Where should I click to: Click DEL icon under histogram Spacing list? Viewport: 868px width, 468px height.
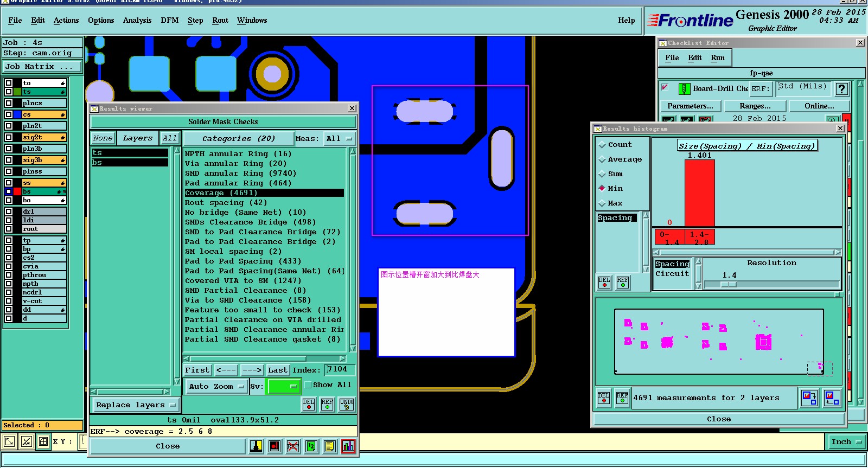[x=604, y=283]
